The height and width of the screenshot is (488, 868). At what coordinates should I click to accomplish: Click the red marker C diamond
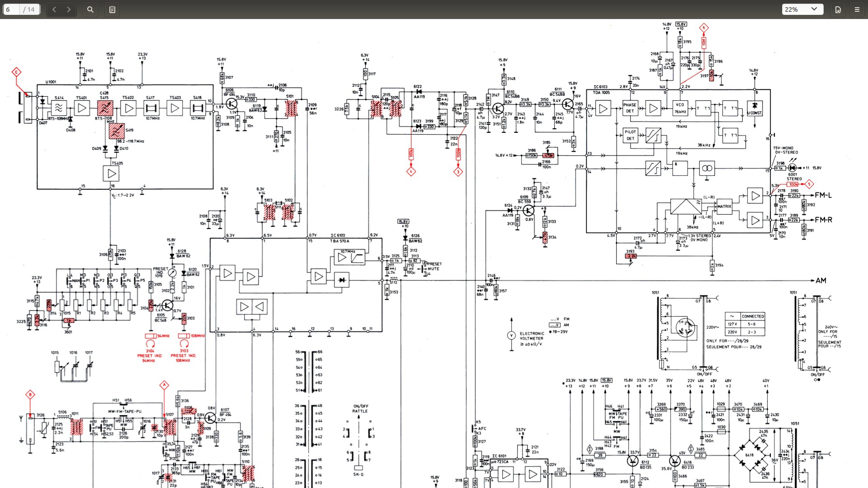click(16, 72)
